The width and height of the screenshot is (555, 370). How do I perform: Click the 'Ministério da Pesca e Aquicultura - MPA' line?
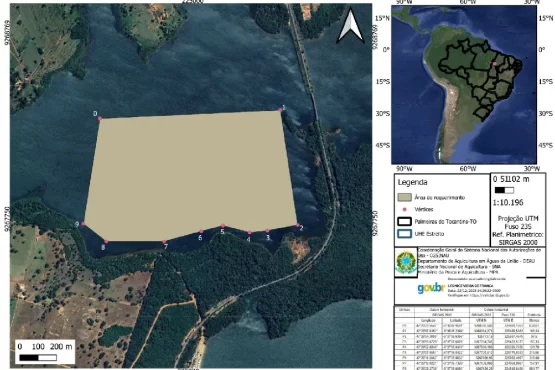click(458, 272)
